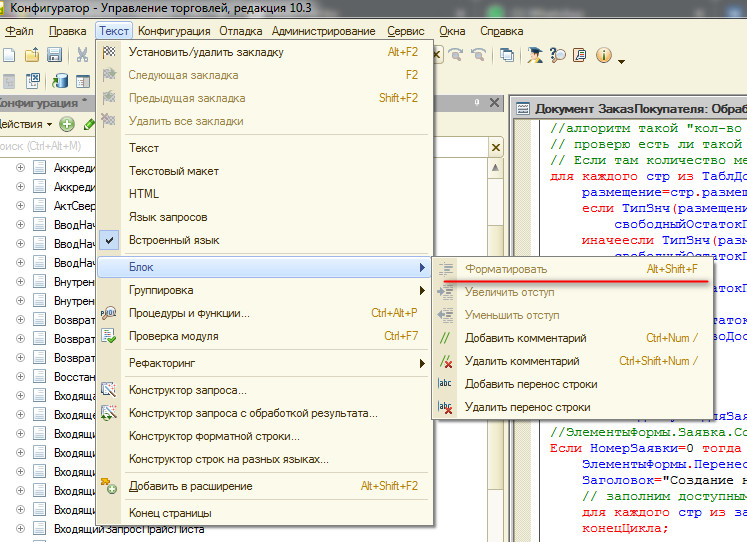Screen dimensions: 747x542
Task: Click the 'Добавить комментарий' slashes icon
Action: click(x=446, y=339)
